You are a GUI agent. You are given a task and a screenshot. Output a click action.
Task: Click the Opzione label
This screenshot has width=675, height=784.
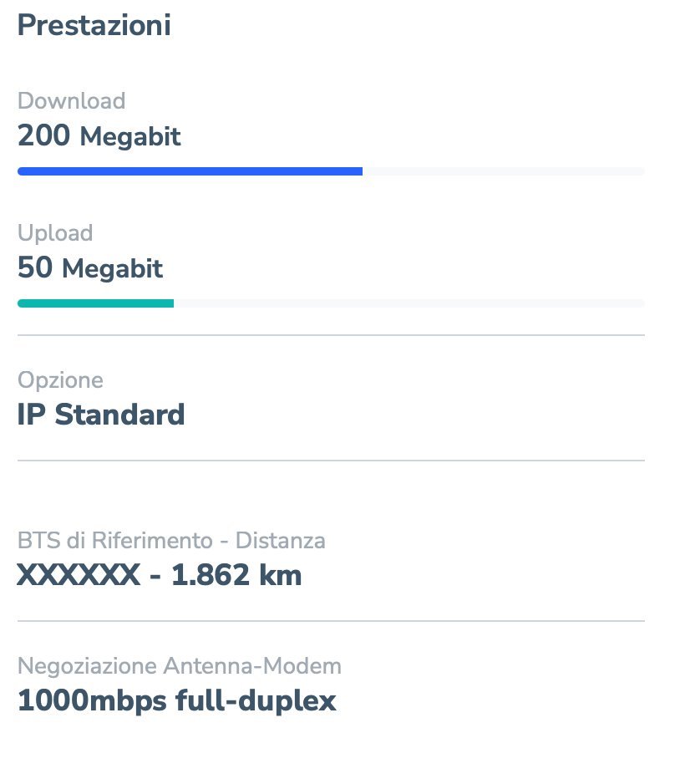click(x=60, y=380)
